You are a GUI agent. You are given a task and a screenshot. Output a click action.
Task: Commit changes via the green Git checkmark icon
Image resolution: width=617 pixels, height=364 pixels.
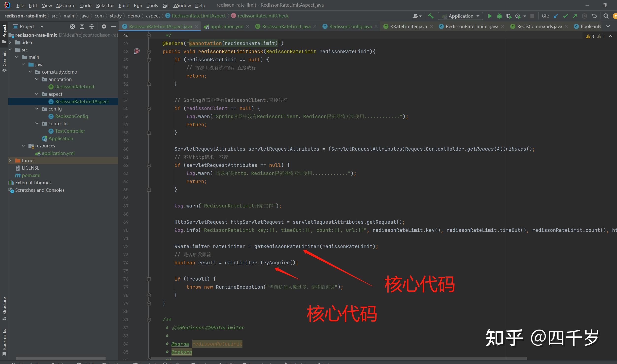pyautogui.click(x=565, y=16)
